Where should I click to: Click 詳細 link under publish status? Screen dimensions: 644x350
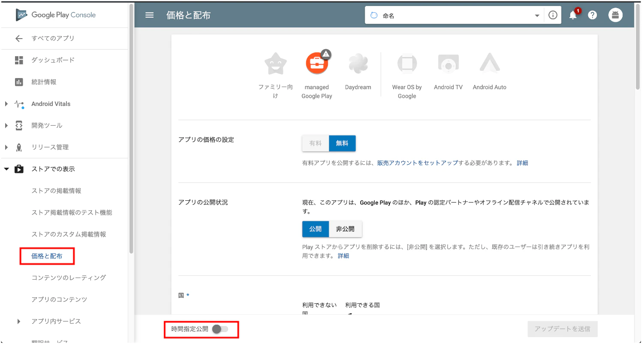[x=343, y=256]
